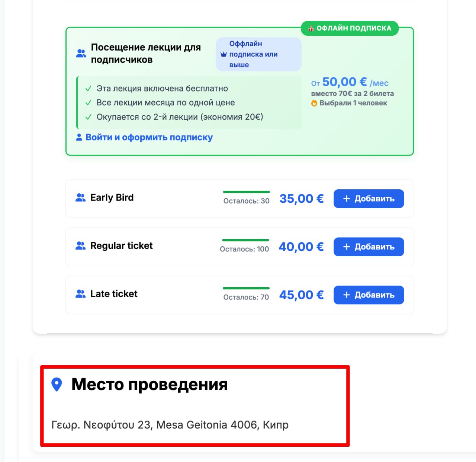
Task: Click the location pin icon near Место проведения
Action: (x=57, y=385)
